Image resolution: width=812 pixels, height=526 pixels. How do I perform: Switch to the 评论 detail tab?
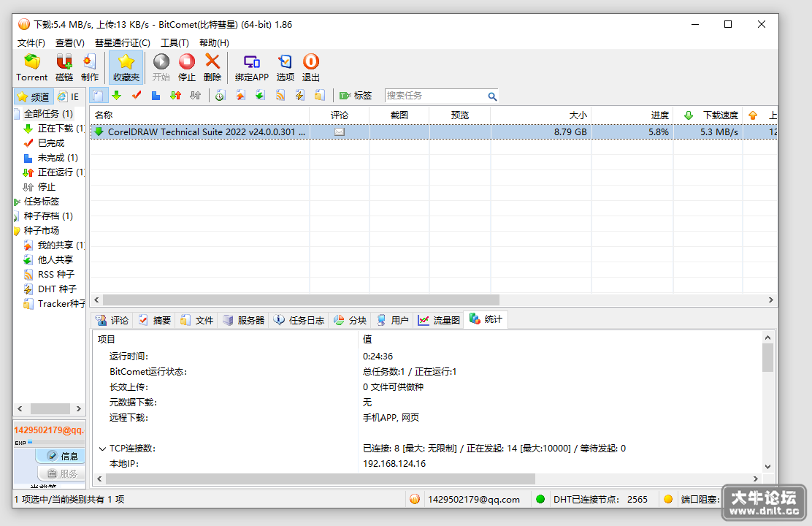[112, 320]
